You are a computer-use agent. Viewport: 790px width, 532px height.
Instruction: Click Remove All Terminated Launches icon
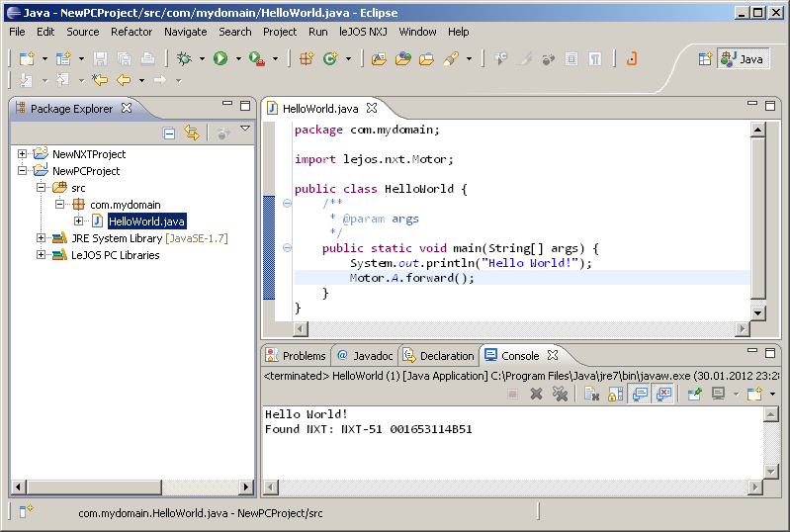[x=560, y=394]
